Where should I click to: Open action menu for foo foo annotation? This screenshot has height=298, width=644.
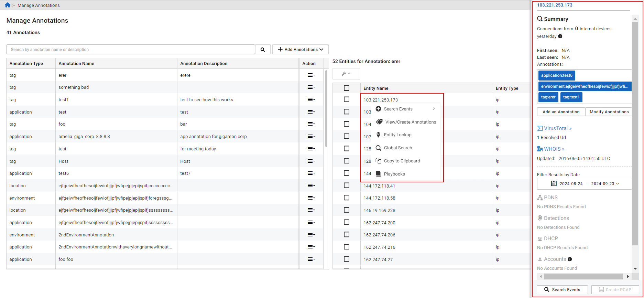point(311,259)
